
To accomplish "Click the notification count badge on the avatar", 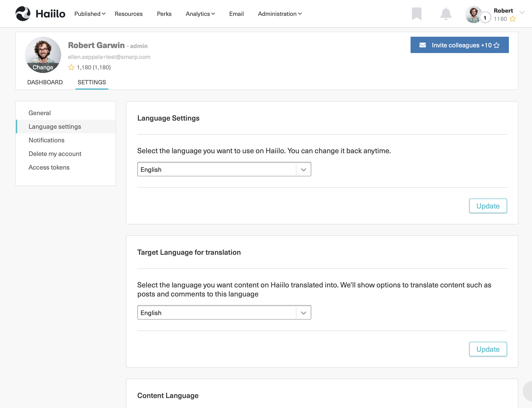I will point(485,17).
